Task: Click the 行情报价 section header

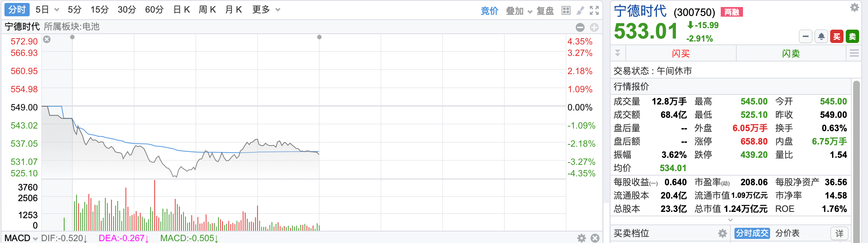Action: [631, 87]
